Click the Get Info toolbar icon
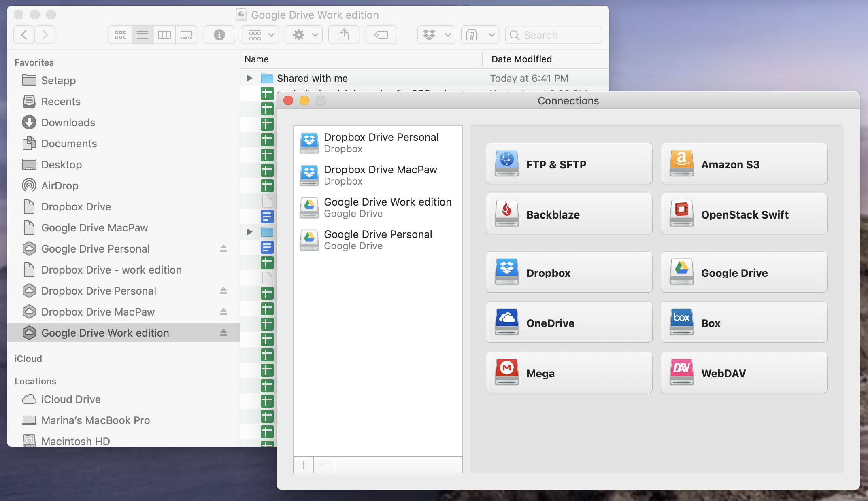The image size is (868, 501). point(219,35)
